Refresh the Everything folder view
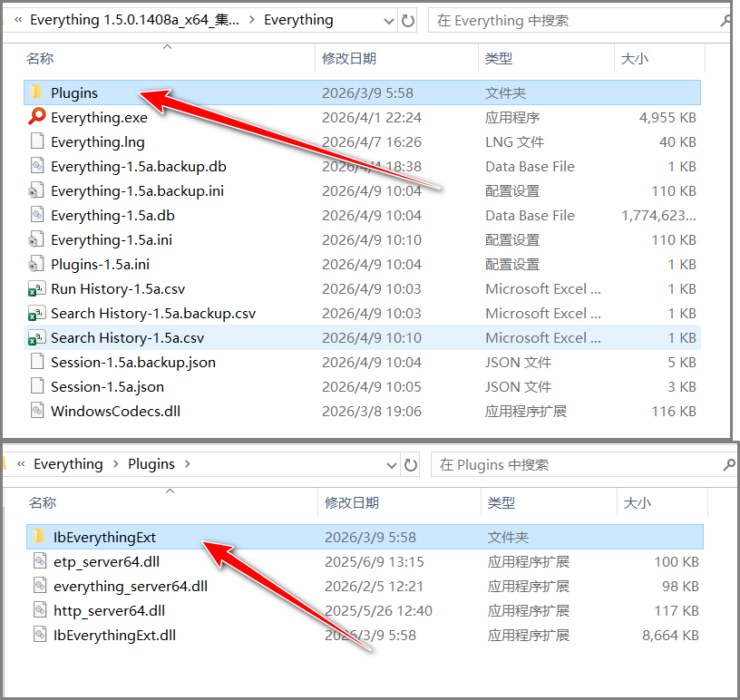 [x=408, y=20]
